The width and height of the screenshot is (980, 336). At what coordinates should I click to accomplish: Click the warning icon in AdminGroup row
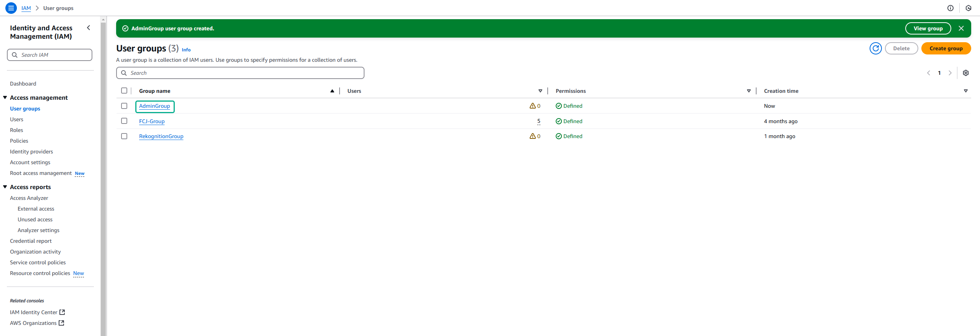point(533,106)
